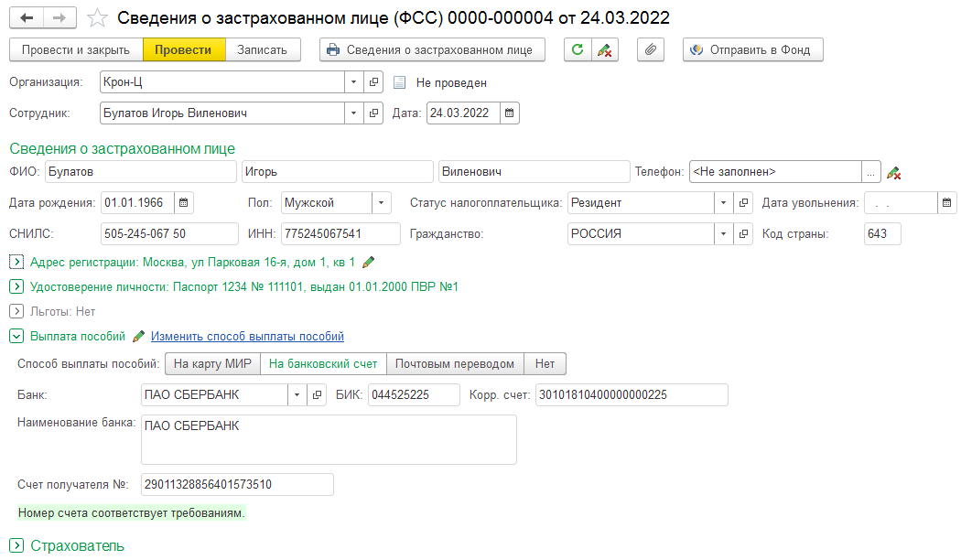
Task: Click pencil icon next to registration address
Action: pos(369,262)
